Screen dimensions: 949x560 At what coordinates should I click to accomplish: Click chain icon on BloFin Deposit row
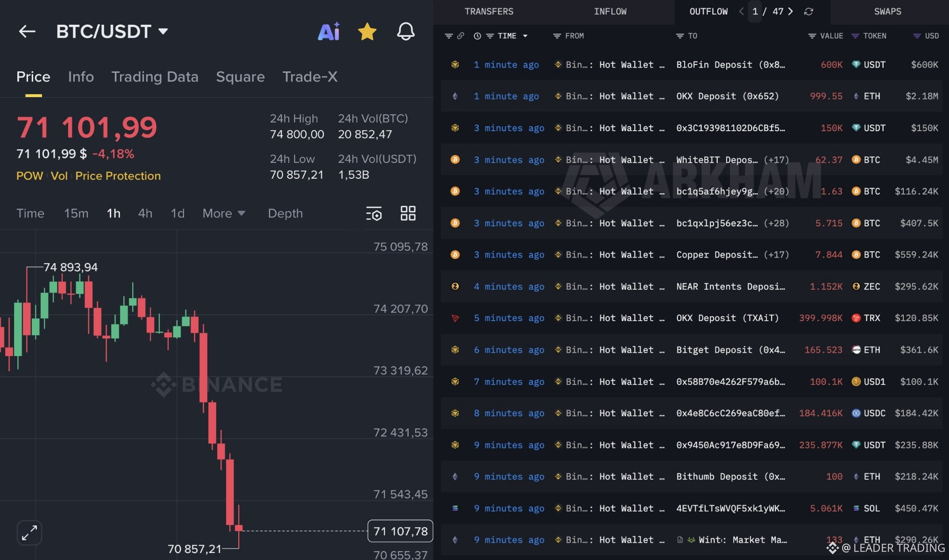455,65
